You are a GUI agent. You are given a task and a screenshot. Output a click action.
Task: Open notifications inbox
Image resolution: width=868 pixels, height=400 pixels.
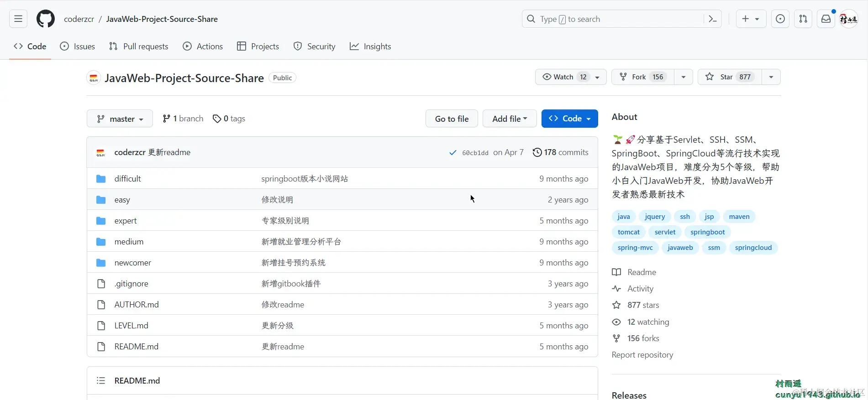(x=826, y=19)
